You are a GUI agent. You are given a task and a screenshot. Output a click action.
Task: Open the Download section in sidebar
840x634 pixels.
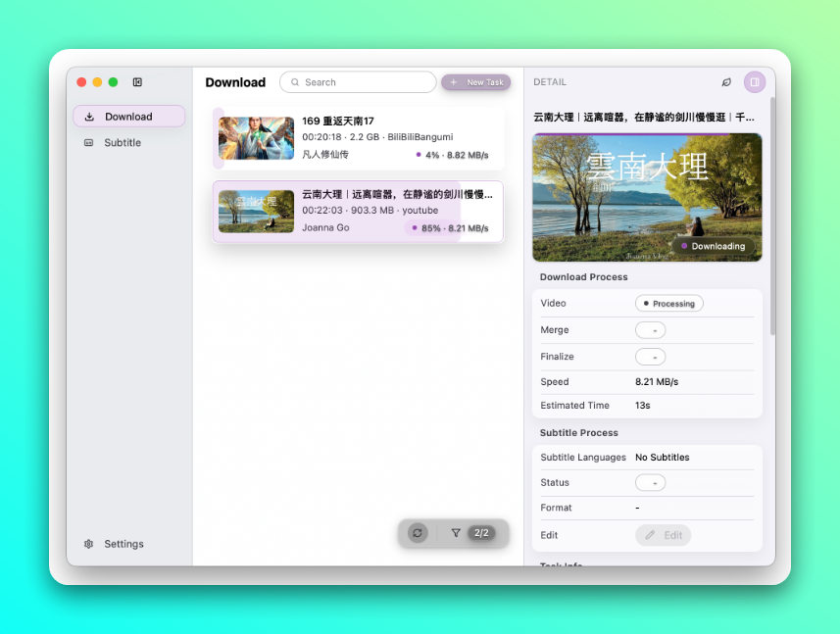coord(129,117)
